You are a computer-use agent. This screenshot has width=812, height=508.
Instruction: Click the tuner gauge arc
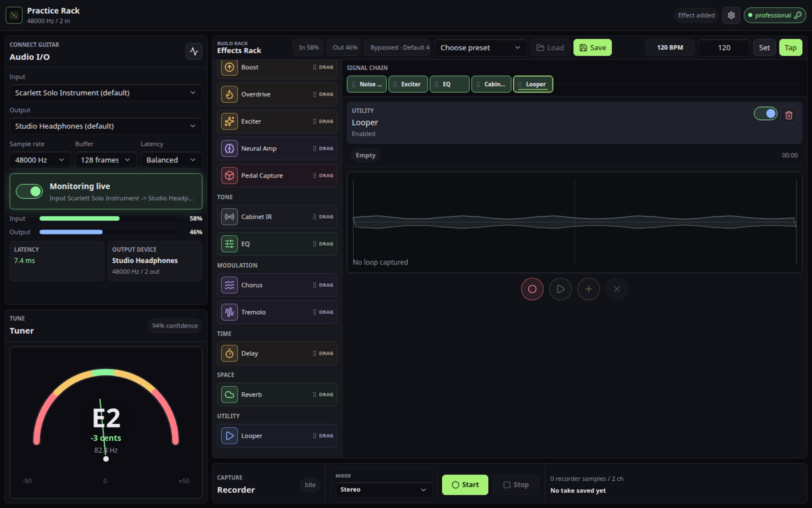point(106,406)
